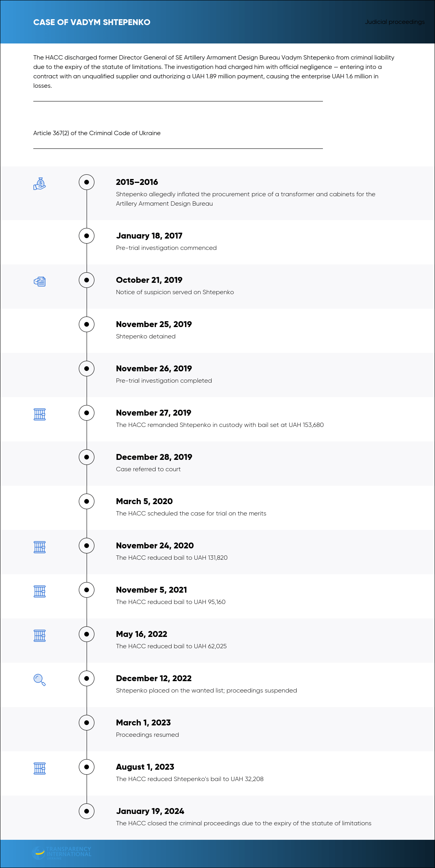Select the December 28, 2019 timeline marker
The image size is (435, 868).
87,457
